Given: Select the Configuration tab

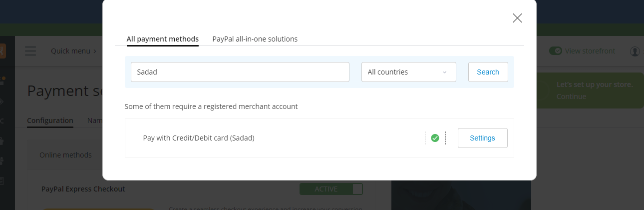Looking at the screenshot, I should pyautogui.click(x=50, y=120).
